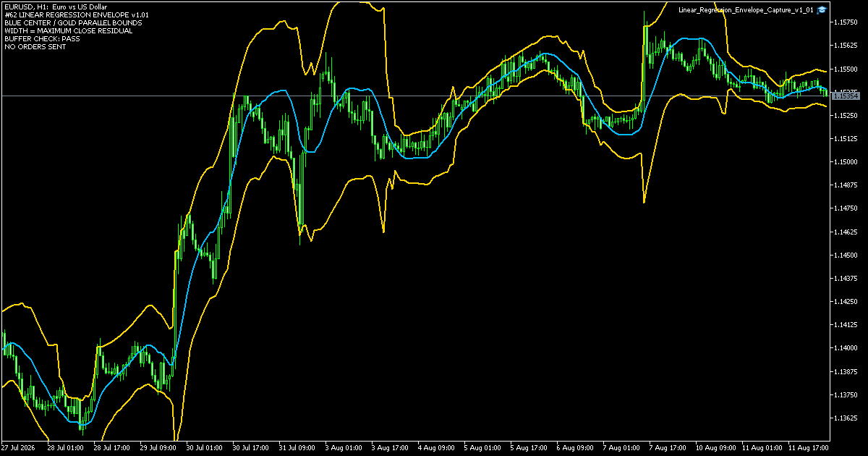Click the '4 Aug 09:00' time axis label

pyautogui.click(x=435, y=447)
